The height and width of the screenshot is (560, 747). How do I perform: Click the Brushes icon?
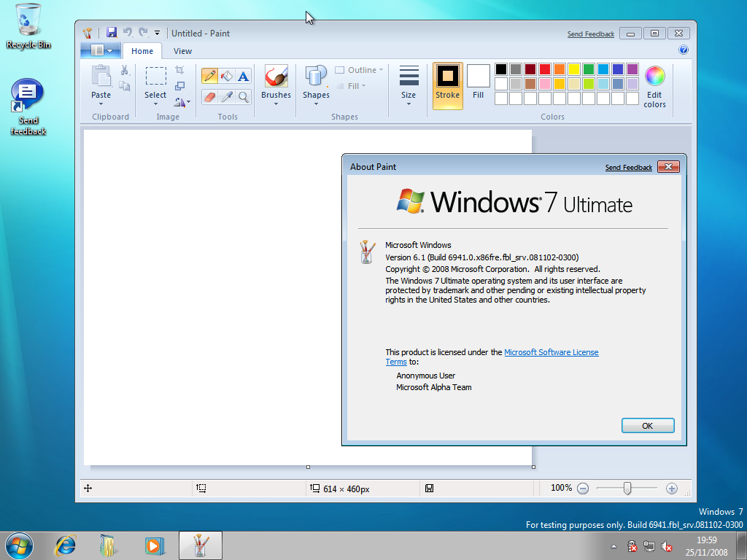click(276, 76)
